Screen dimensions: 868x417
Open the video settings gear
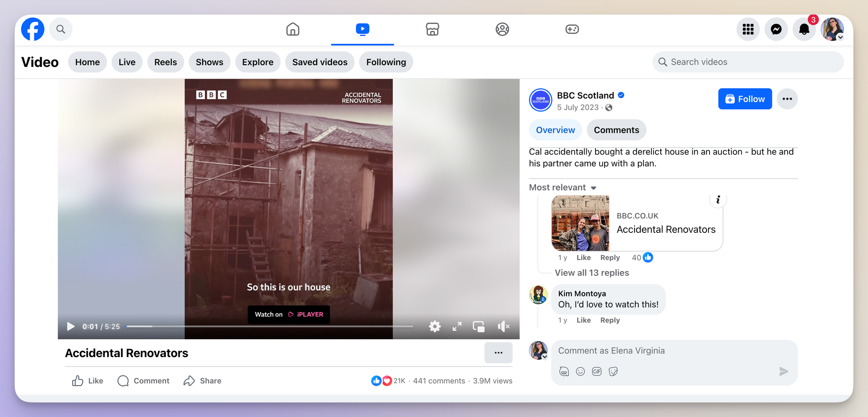(435, 326)
